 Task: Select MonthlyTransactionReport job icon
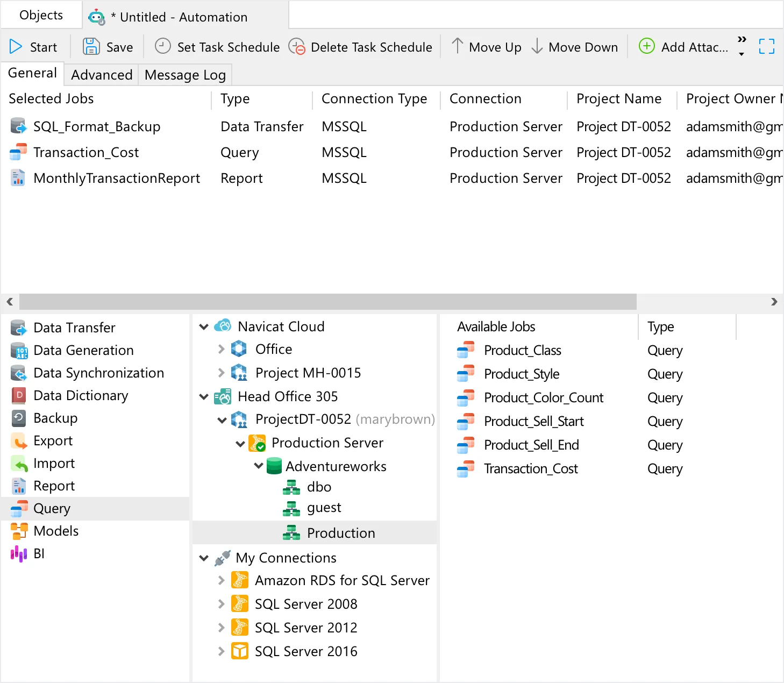click(x=18, y=178)
